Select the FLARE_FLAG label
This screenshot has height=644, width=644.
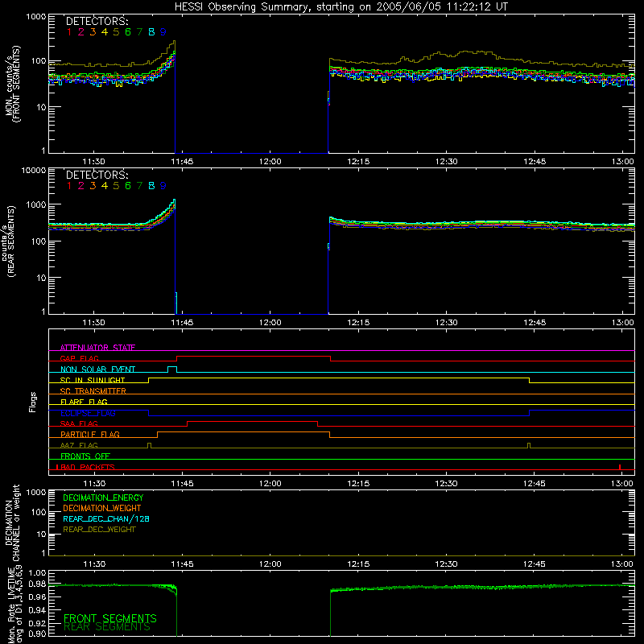(84, 402)
